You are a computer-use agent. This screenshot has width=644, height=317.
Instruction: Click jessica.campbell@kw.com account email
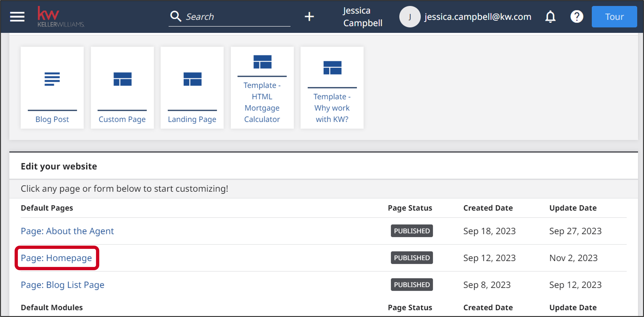(478, 17)
